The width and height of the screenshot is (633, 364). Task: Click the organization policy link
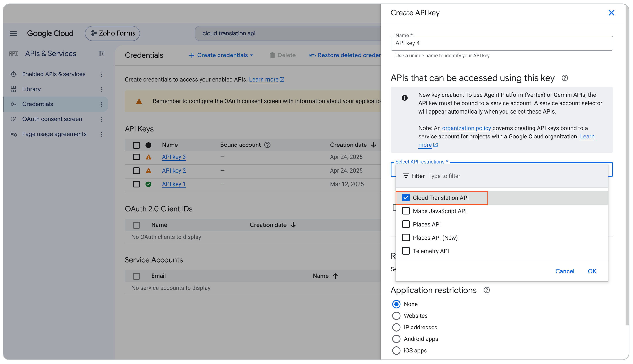coord(466,128)
